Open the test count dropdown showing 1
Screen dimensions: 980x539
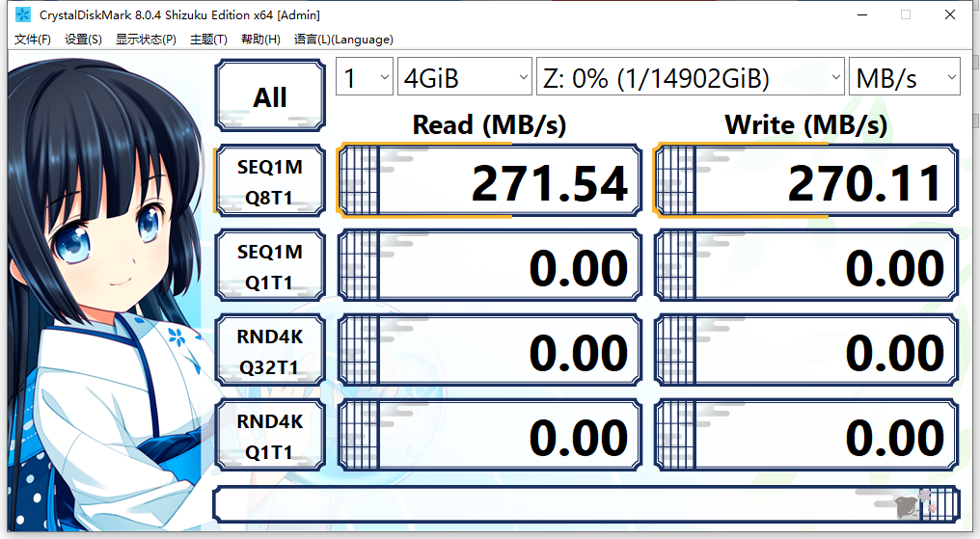[365, 77]
